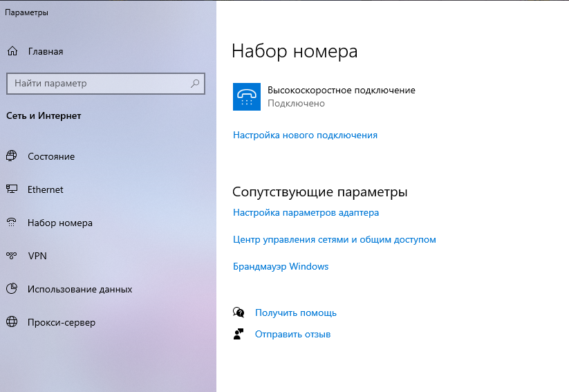Select Набор номера in the sidebar
Image resolution: width=569 pixels, height=392 pixels.
pyautogui.click(x=60, y=223)
